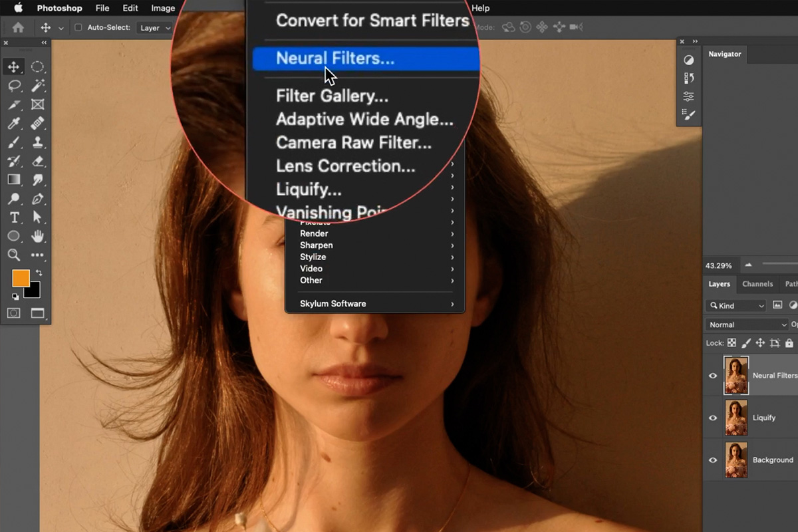Enable the Auto-Select checkbox
This screenshot has width=798, height=532.
(x=78, y=28)
